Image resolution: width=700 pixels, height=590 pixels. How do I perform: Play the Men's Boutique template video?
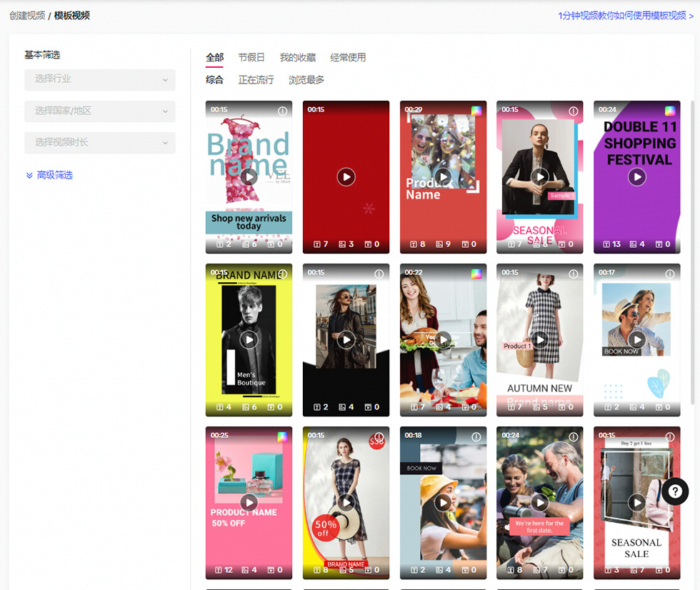click(249, 340)
